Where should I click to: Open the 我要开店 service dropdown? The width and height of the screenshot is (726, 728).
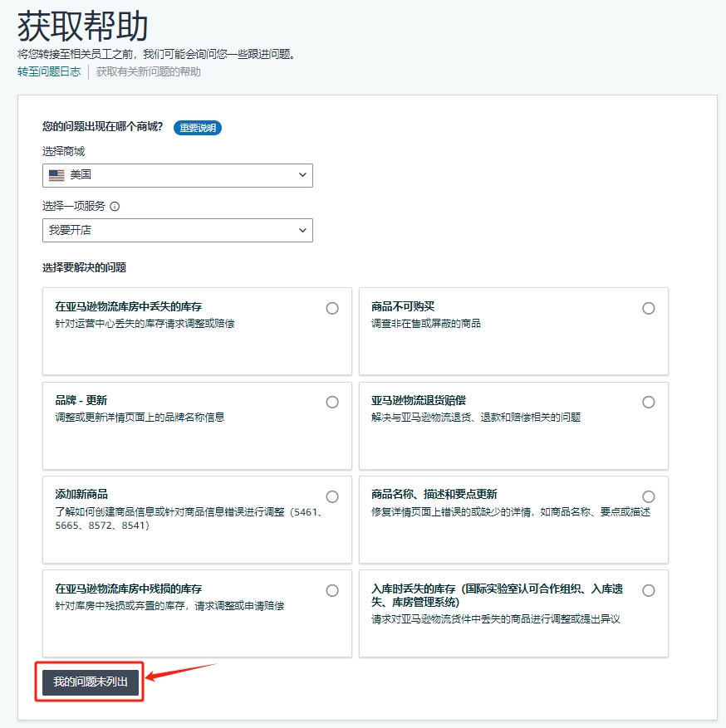point(178,230)
